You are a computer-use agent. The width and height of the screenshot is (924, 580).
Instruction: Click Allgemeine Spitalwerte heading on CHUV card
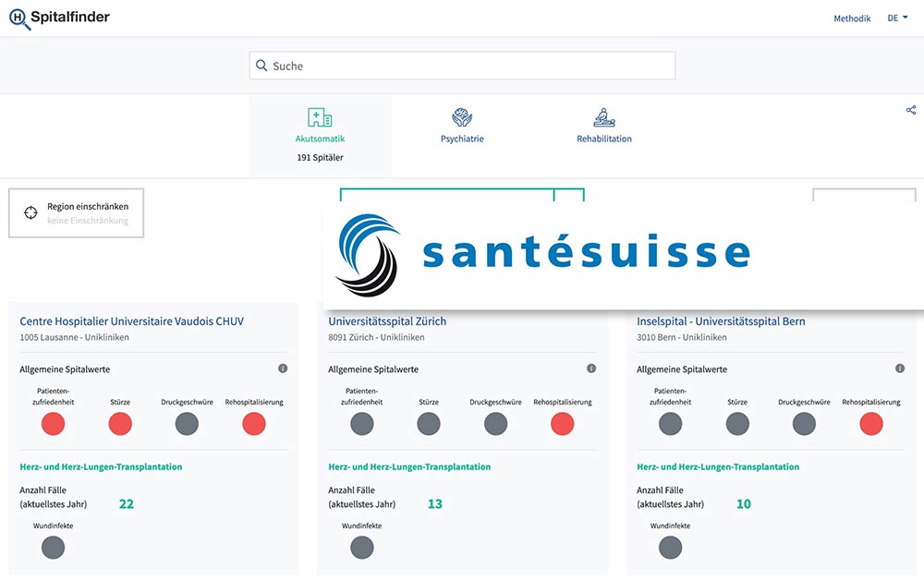point(65,369)
